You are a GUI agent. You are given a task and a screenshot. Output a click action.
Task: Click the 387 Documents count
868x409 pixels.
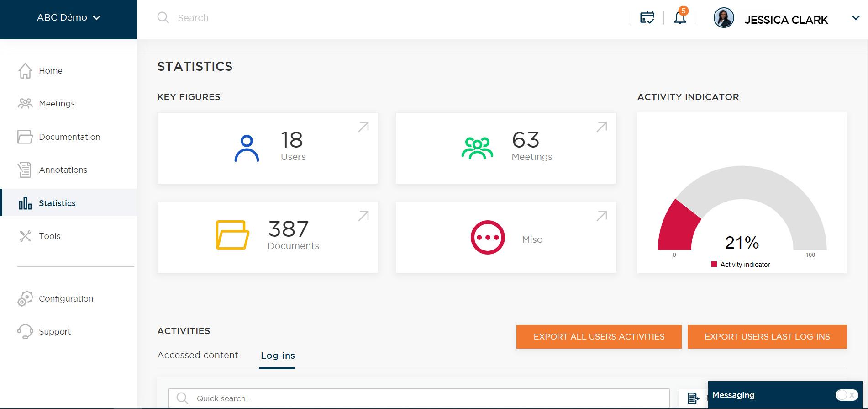click(288, 229)
